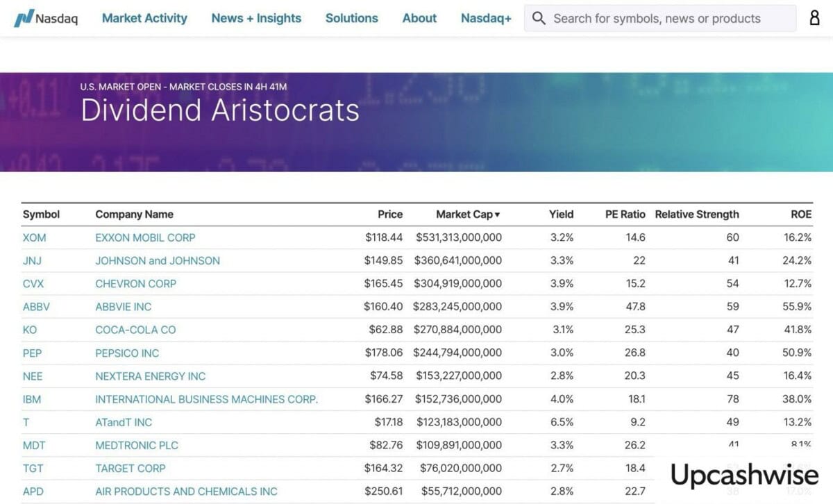
Task: Sort table by Yield header
Action: (562, 215)
